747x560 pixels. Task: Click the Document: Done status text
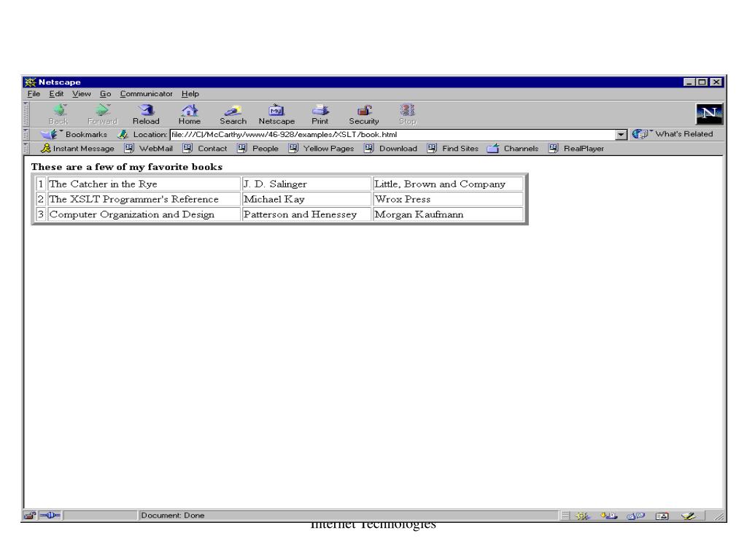(172, 516)
